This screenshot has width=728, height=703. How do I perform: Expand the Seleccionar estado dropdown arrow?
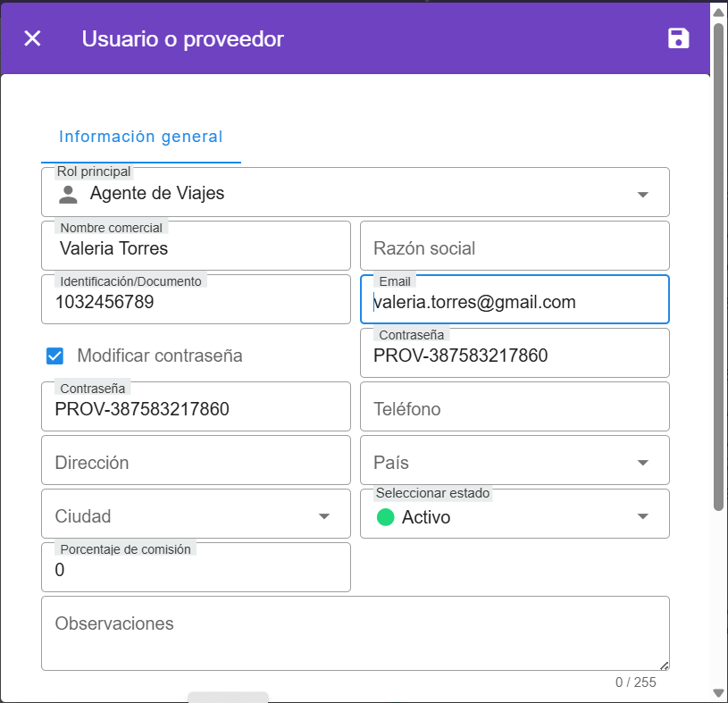(x=642, y=516)
